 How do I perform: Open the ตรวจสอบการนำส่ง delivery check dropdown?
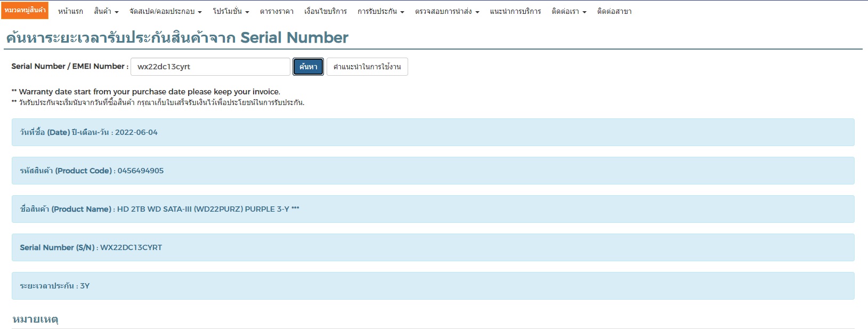pyautogui.click(x=447, y=11)
